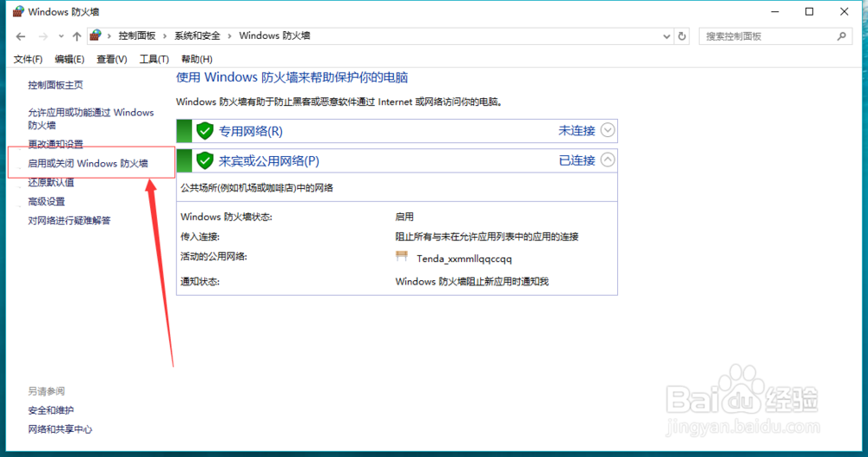Minimize the Windows 防火墙 window
The width and height of the screenshot is (868, 457).
(x=775, y=11)
